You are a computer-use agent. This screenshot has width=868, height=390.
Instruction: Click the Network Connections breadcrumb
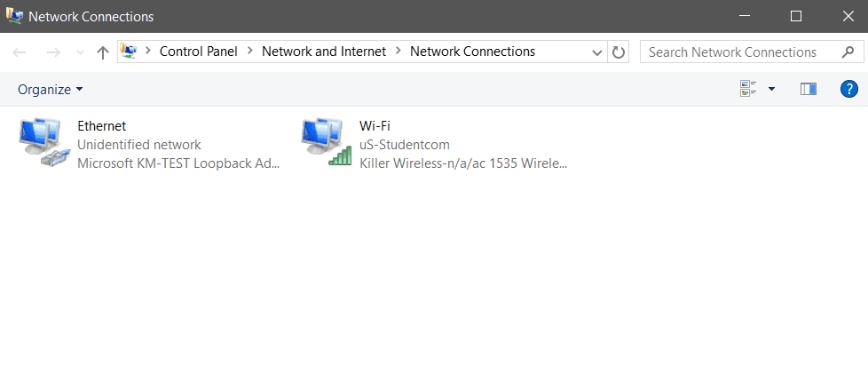coord(472,52)
